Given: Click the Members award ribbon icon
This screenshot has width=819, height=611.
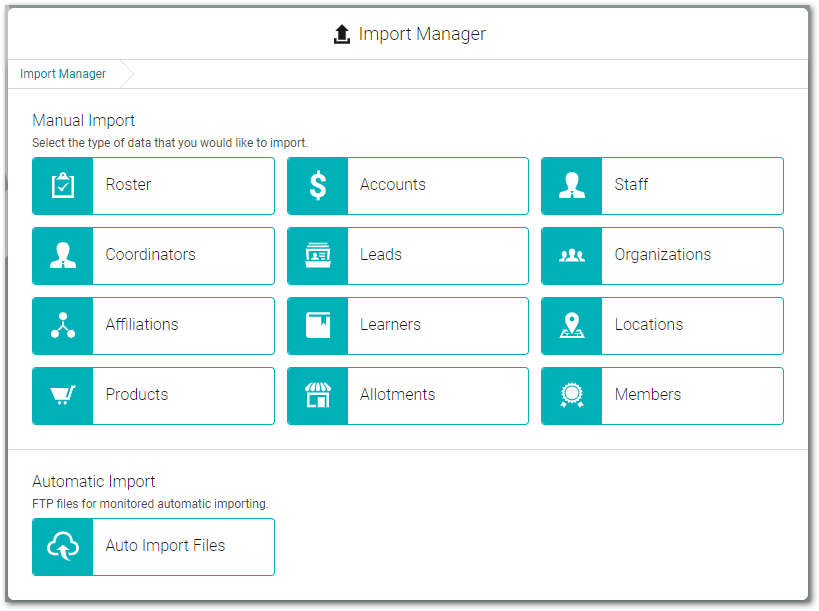Looking at the screenshot, I should (572, 395).
